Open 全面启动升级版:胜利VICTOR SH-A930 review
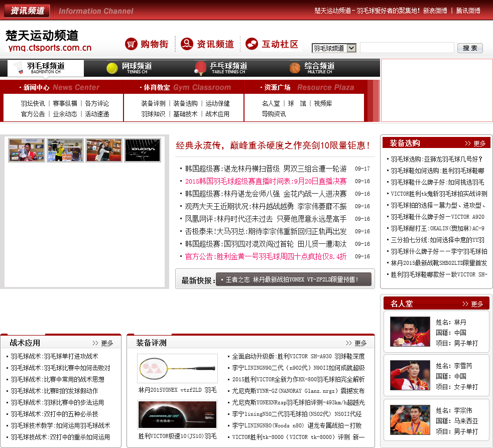The height and width of the screenshot is (448, 493). pos(298,356)
